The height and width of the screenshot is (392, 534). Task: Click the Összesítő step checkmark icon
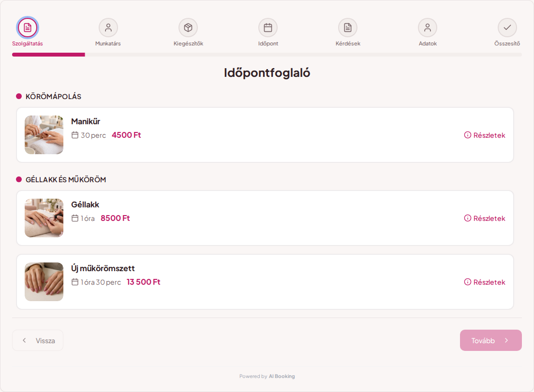[x=507, y=28]
